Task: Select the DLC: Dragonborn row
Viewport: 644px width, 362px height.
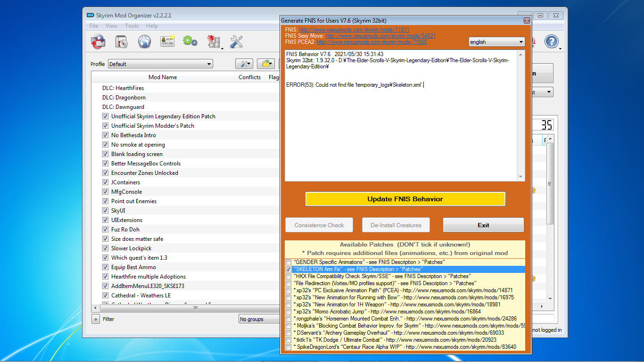Action: (186, 98)
